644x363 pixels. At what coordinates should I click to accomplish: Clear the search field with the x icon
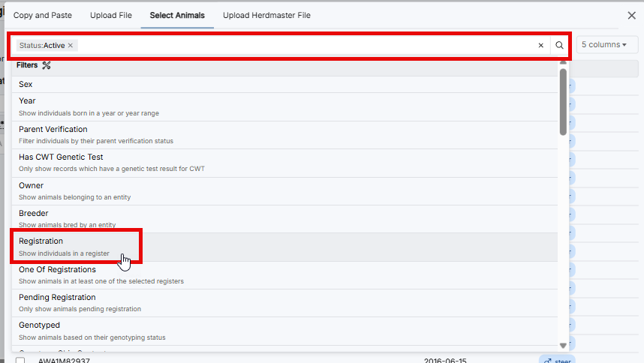coord(540,45)
